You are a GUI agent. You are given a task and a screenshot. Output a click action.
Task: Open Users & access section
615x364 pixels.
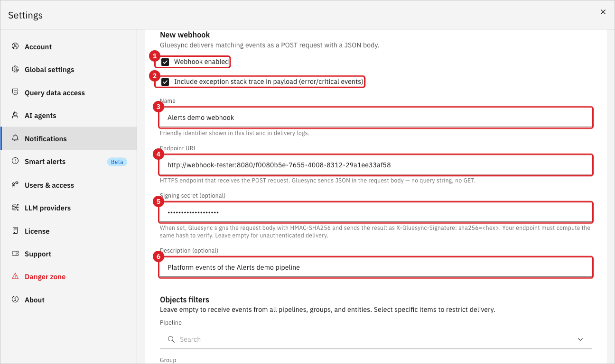tap(69, 185)
